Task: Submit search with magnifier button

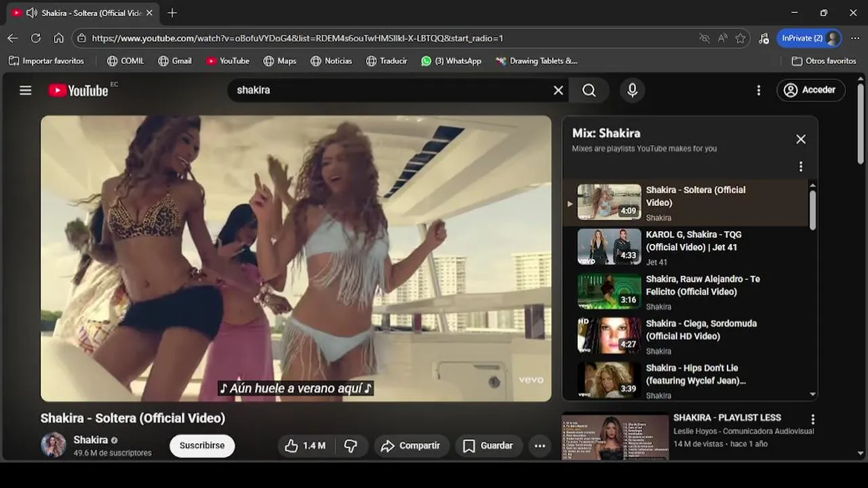Action: [589, 90]
